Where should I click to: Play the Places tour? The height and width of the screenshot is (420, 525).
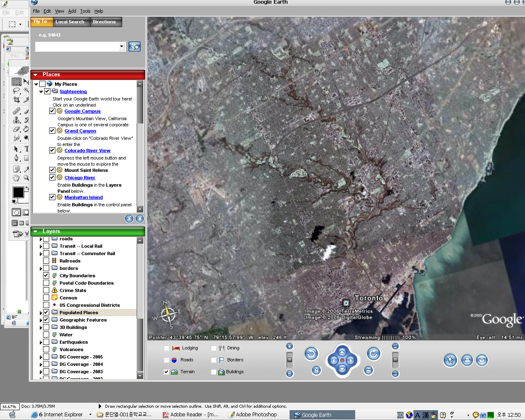click(x=129, y=219)
